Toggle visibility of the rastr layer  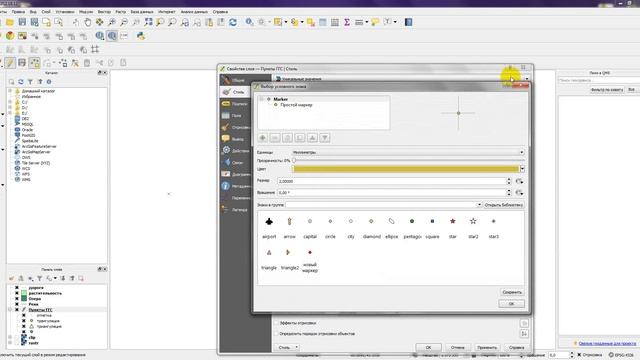[17, 343]
